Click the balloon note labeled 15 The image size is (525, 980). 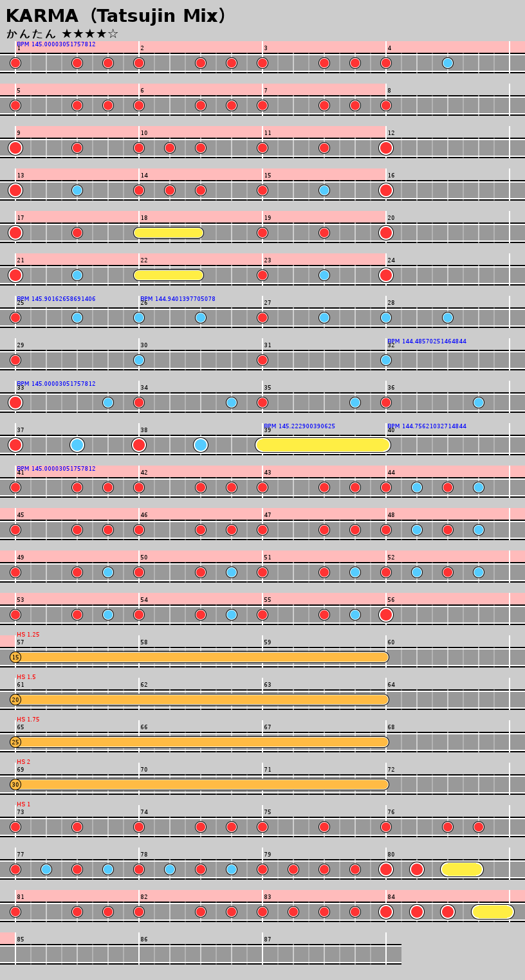point(15,657)
